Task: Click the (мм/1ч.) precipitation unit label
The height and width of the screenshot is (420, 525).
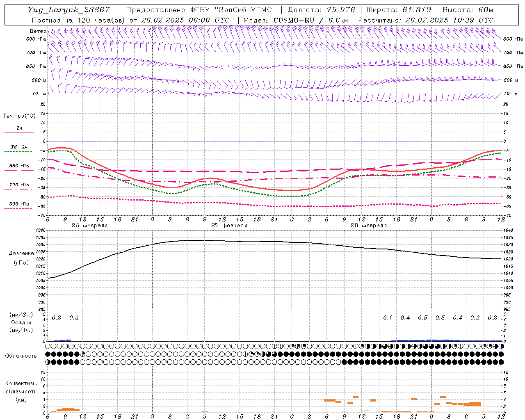Action: 21,330
